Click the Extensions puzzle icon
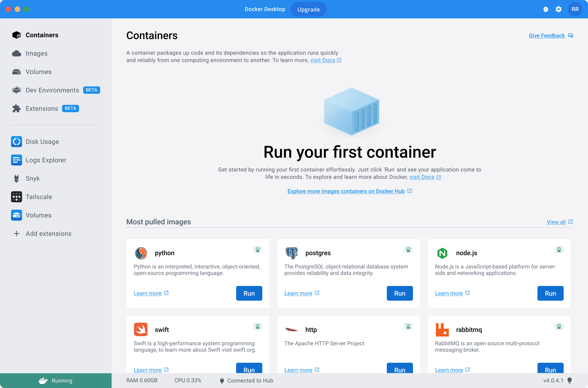The width and height of the screenshot is (588, 388). coord(17,108)
